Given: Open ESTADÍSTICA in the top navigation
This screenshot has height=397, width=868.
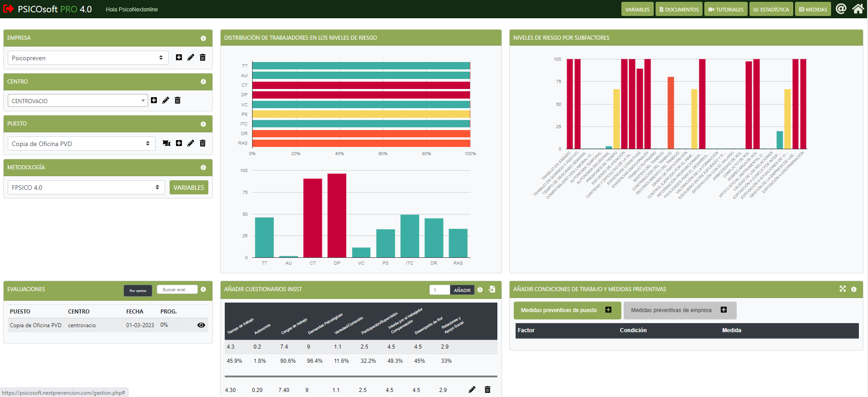Looking at the screenshot, I should pos(771,9).
